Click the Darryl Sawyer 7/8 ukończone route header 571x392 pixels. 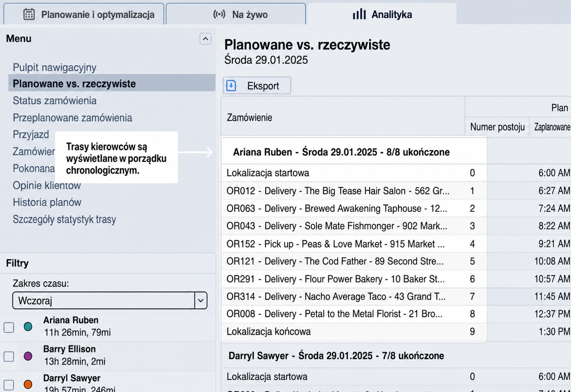pos(336,356)
